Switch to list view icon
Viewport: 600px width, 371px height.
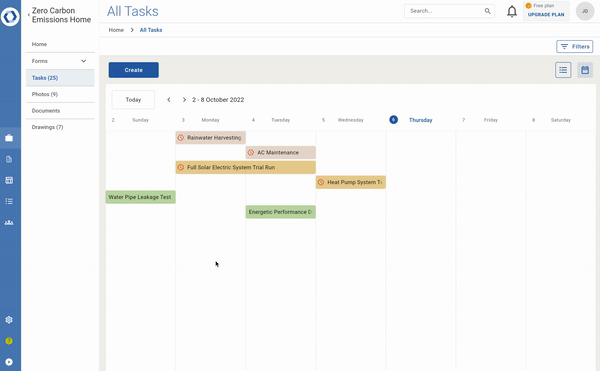[x=563, y=70]
